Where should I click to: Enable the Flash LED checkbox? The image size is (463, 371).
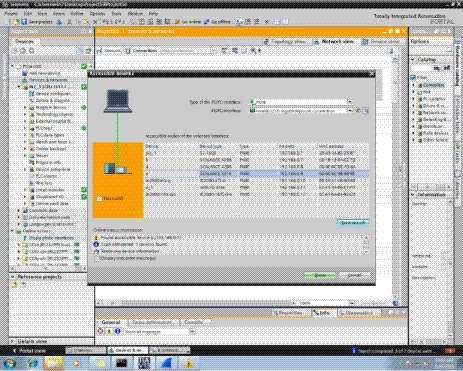(99, 199)
